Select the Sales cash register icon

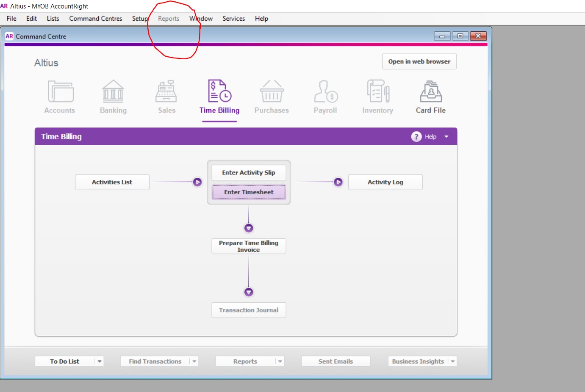(x=166, y=91)
